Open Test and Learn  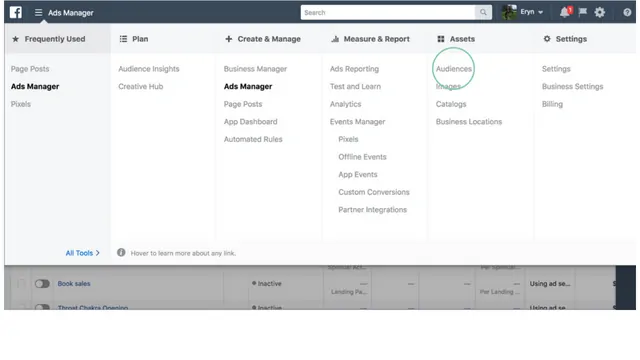(x=356, y=86)
